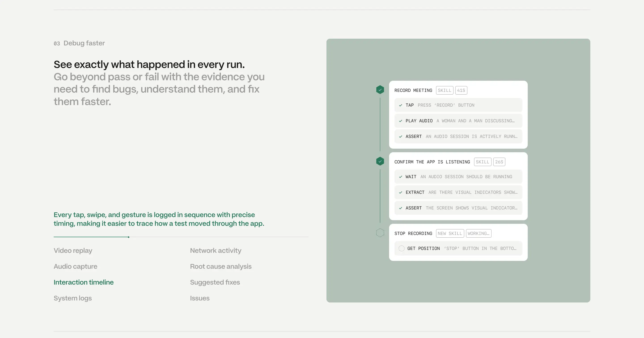Click the green progress indicator line under the description
The height and width of the screenshot is (338, 644).
[x=91, y=237]
